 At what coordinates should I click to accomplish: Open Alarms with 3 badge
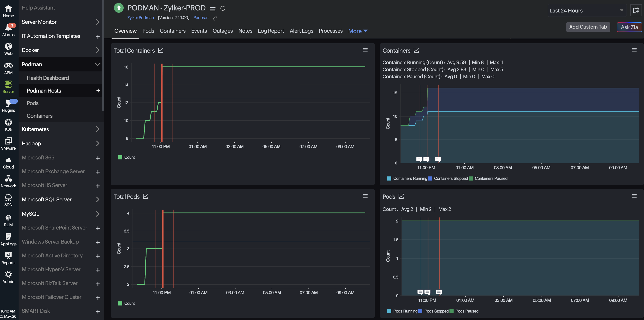click(8, 30)
